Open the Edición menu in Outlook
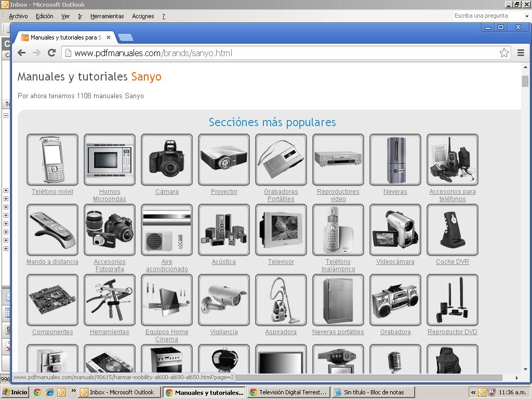Screen dimensions: 532x399 tap(45, 16)
